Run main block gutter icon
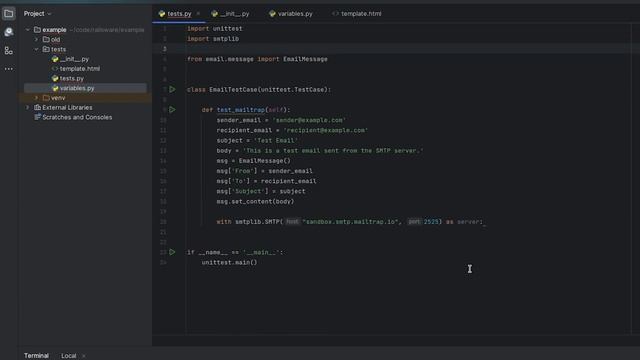This screenshot has height=360, width=640. point(172,252)
